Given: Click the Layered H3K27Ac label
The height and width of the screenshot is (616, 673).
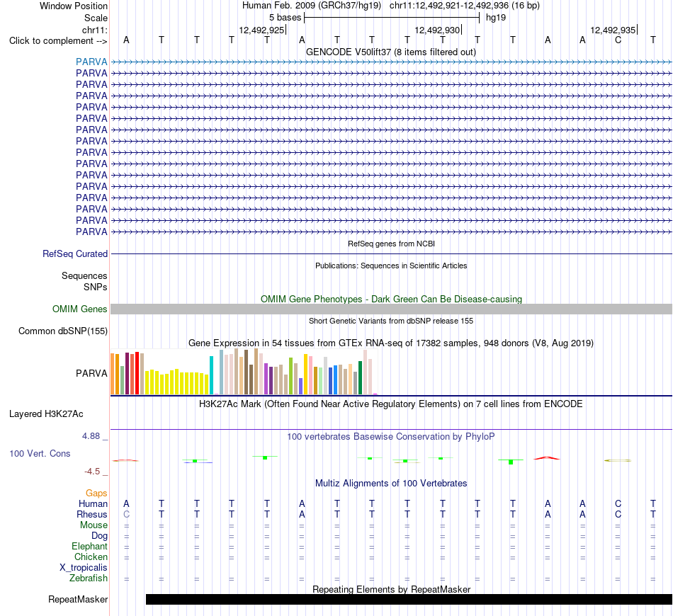Looking at the screenshot, I should (x=46, y=414).
